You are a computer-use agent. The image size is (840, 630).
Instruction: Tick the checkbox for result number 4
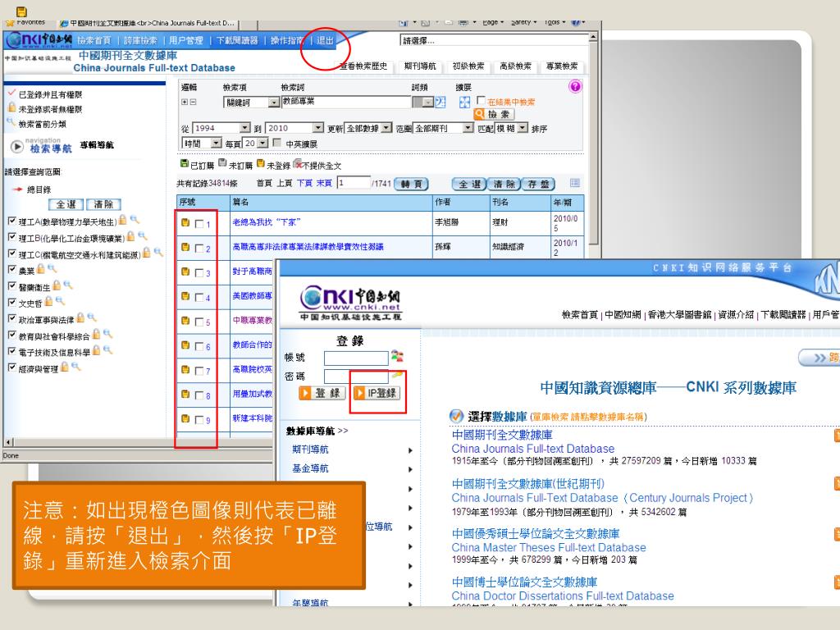point(199,297)
